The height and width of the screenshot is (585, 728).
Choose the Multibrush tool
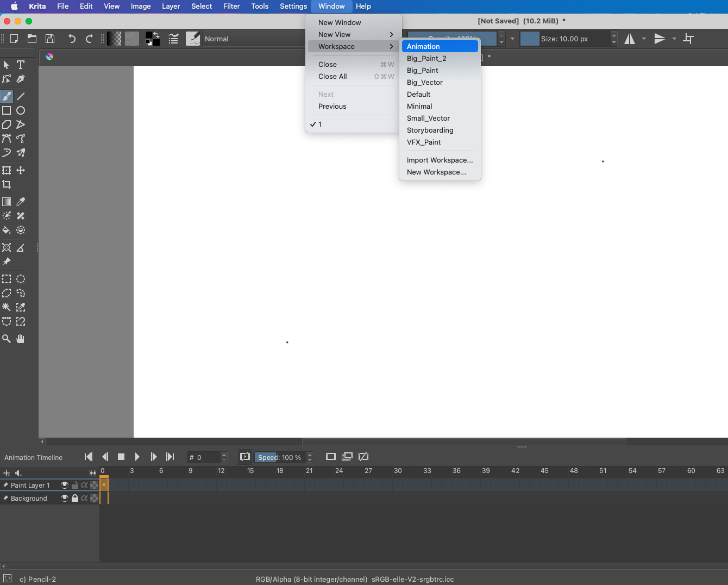pyautogui.click(x=21, y=153)
